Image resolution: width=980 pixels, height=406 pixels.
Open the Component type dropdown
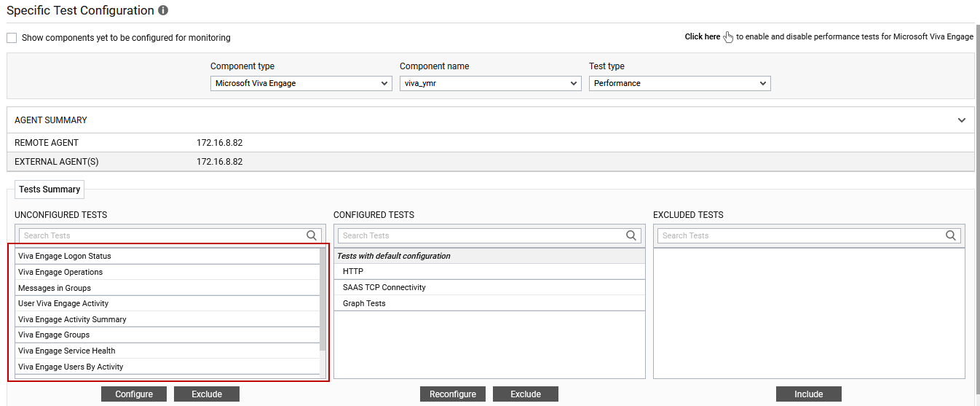[x=301, y=83]
